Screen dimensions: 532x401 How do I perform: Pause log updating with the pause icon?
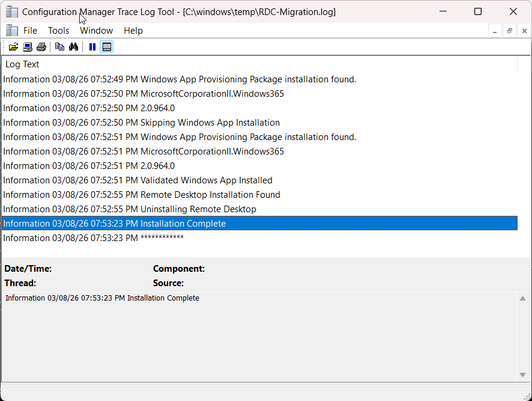(x=92, y=47)
